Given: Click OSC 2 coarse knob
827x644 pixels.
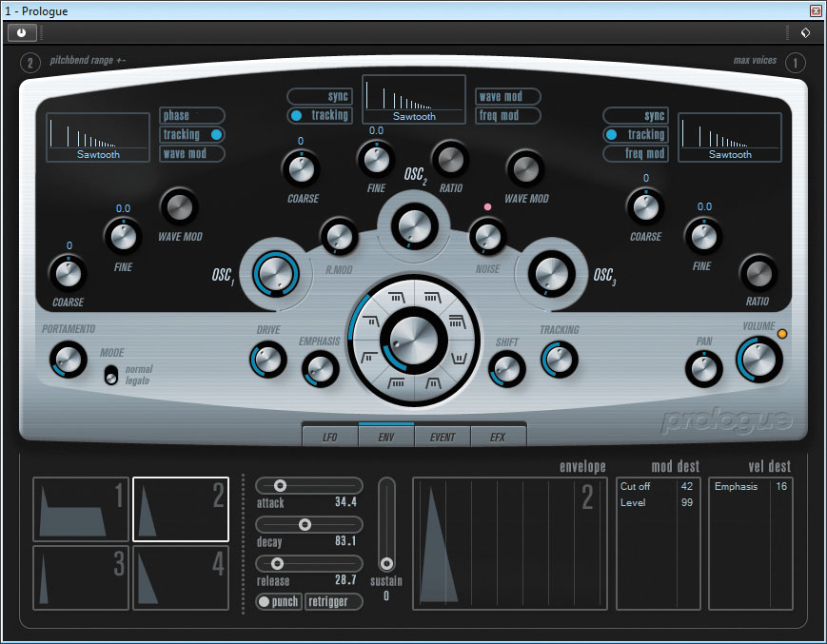Looking at the screenshot, I should tap(301, 169).
